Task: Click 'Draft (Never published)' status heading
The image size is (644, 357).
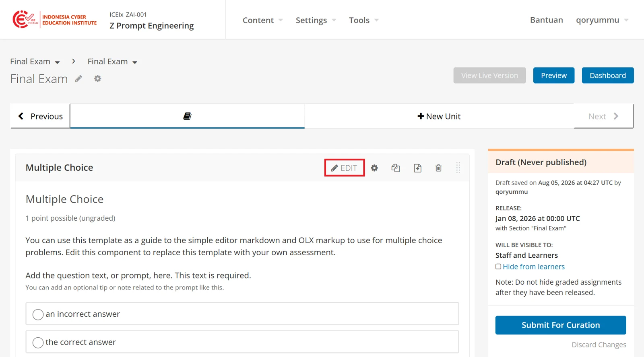Action: pyautogui.click(x=541, y=162)
